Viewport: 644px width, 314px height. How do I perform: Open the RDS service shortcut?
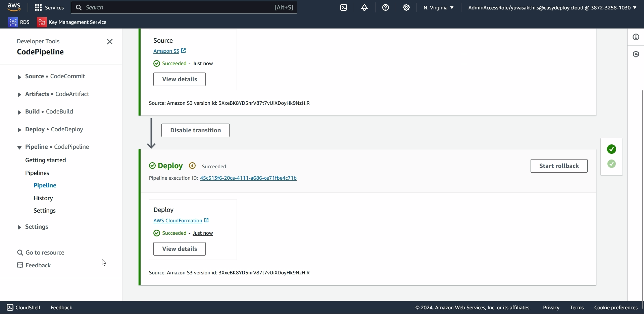tap(19, 22)
